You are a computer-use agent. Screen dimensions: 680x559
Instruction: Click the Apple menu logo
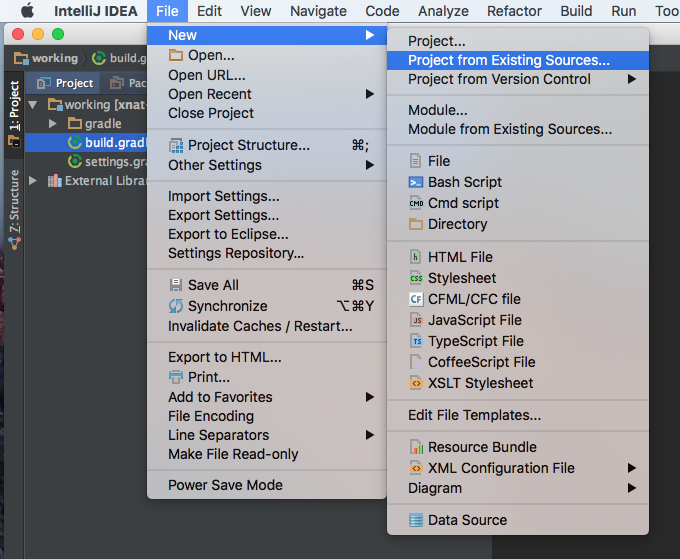[x=27, y=11]
